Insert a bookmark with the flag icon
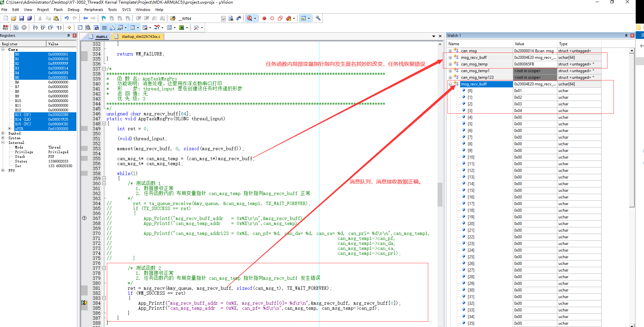The height and width of the screenshot is (327, 644). click(x=104, y=19)
